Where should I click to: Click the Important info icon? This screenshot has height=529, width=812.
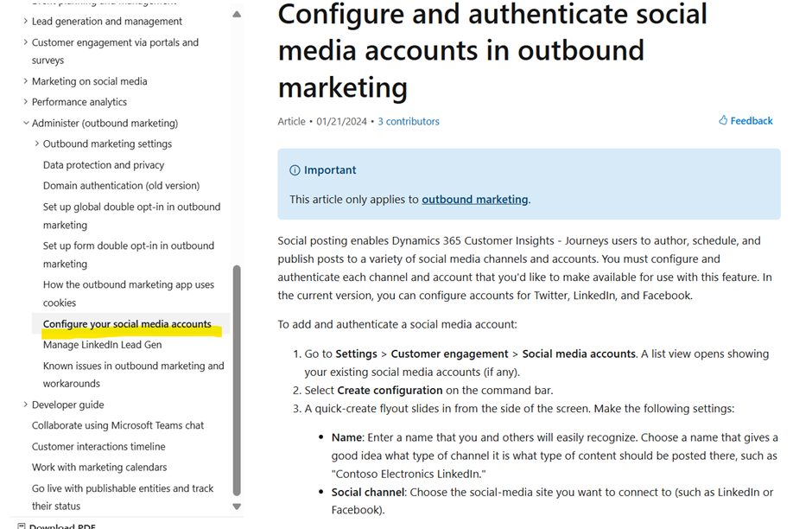click(295, 170)
